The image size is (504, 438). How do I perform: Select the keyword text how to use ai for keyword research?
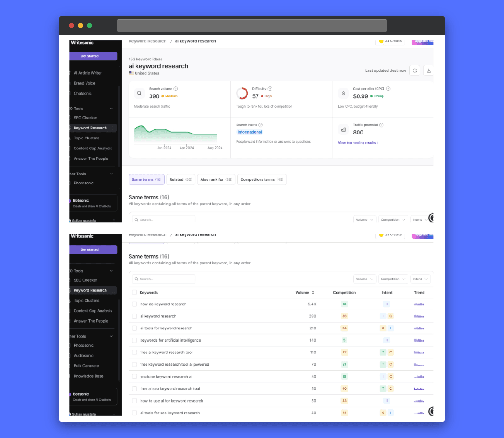pyautogui.click(x=171, y=401)
